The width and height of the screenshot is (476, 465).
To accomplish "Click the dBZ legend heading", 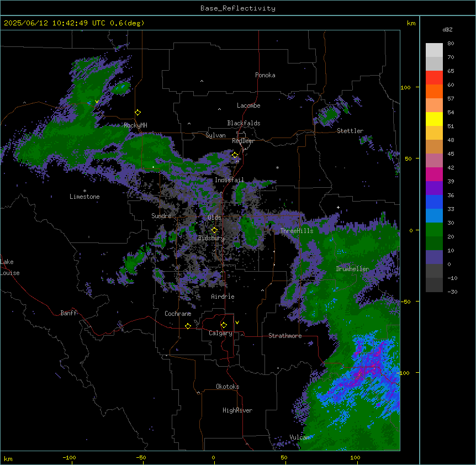I will point(447,29).
